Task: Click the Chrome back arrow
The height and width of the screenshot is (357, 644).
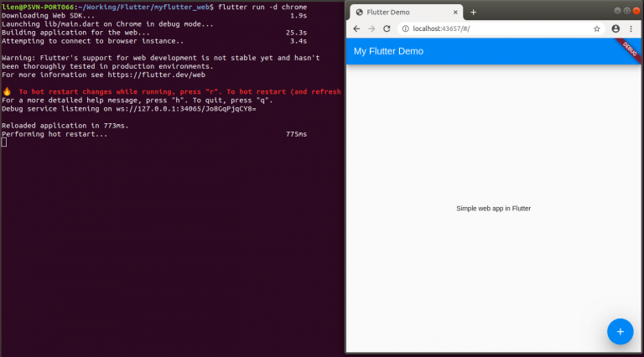Action: pos(356,28)
